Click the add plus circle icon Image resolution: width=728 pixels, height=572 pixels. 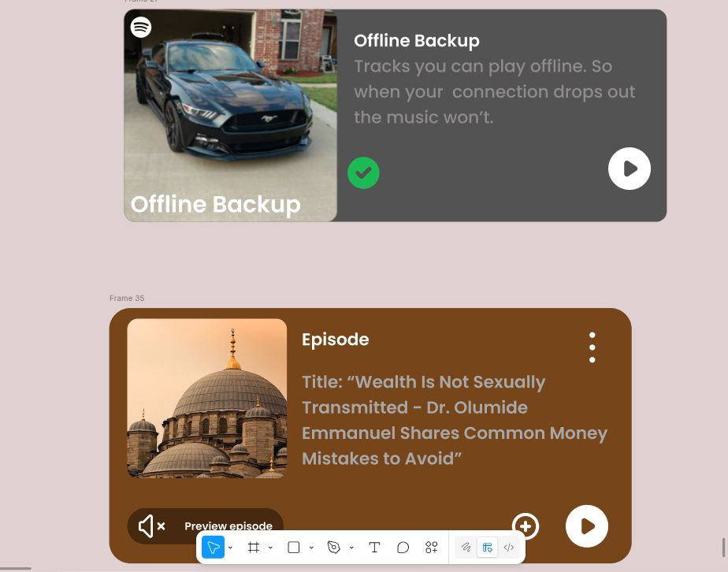tap(526, 526)
